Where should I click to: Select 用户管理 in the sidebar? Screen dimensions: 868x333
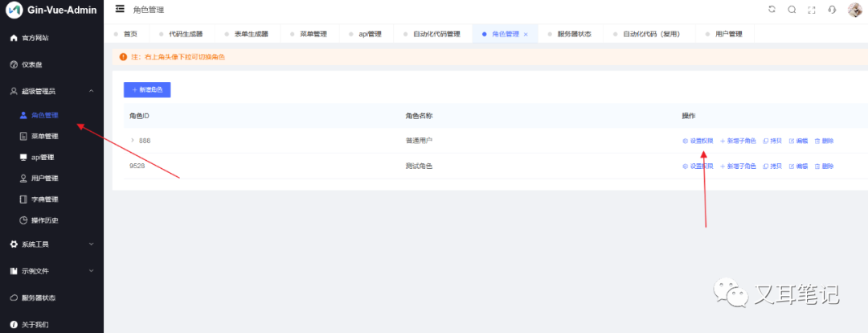51,179
